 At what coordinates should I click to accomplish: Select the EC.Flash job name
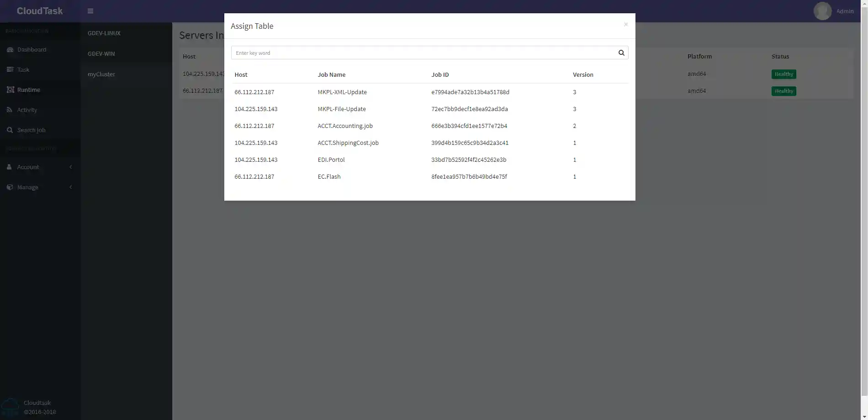[x=329, y=176]
